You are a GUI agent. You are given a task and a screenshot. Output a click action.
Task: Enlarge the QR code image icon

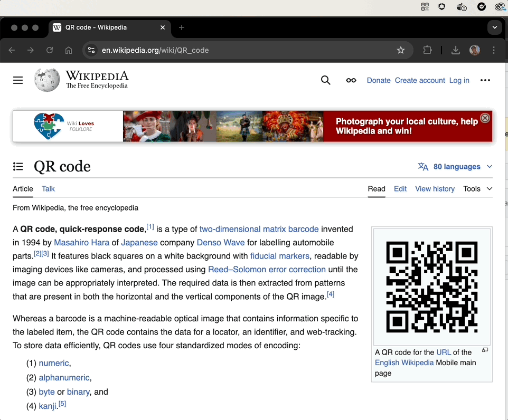[485, 350]
